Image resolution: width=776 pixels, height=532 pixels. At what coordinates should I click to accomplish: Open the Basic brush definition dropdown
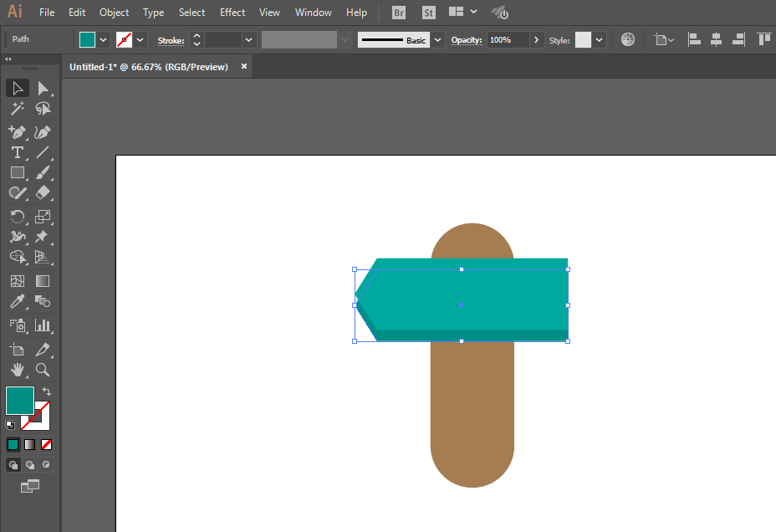[x=437, y=40]
